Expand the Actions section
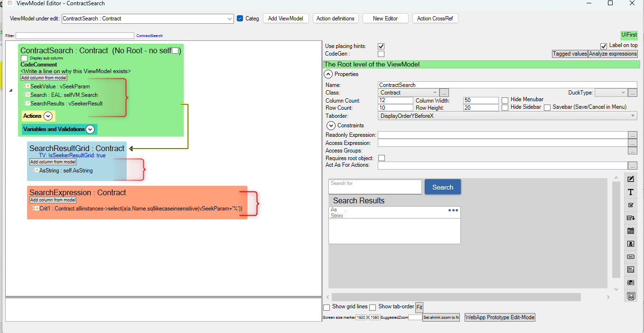 [48, 116]
